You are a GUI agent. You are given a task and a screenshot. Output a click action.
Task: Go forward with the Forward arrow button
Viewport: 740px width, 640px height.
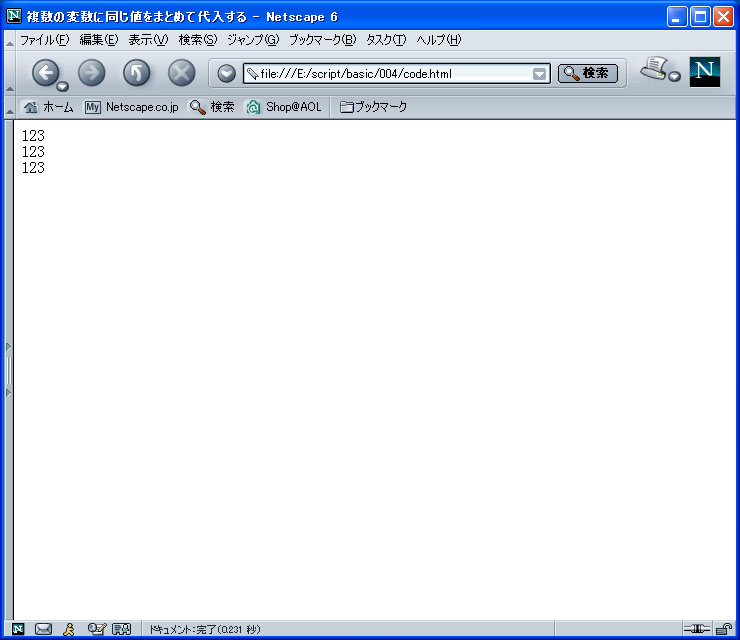[x=91, y=73]
